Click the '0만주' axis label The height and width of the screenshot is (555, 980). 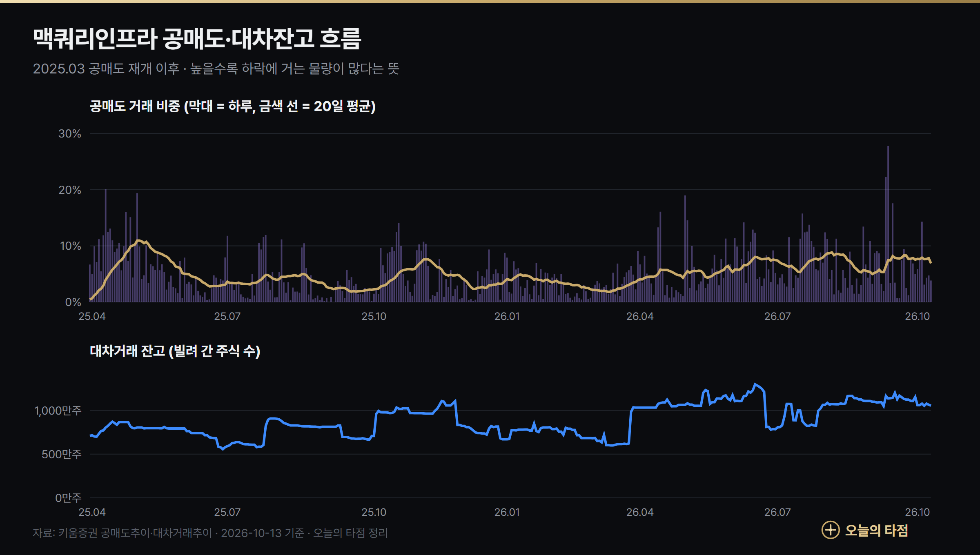tap(69, 498)
